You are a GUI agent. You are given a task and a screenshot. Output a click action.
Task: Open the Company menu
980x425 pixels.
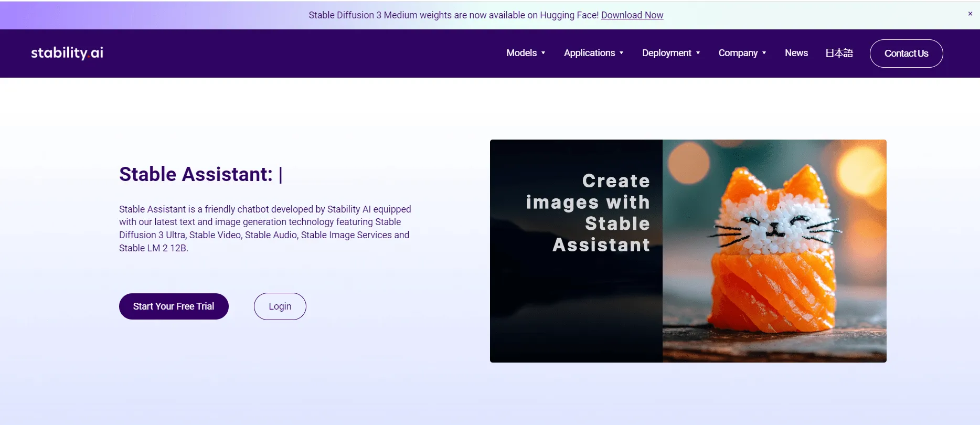click(738, 53)
